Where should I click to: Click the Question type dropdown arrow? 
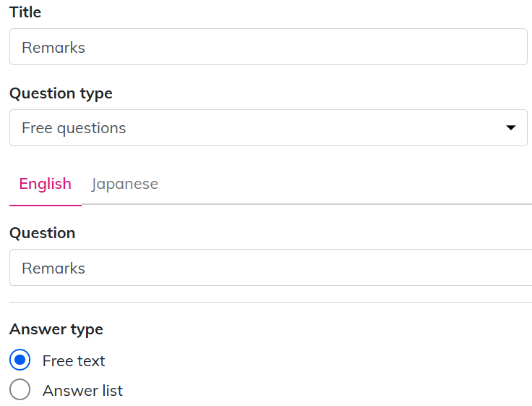(x=511, y=128)
